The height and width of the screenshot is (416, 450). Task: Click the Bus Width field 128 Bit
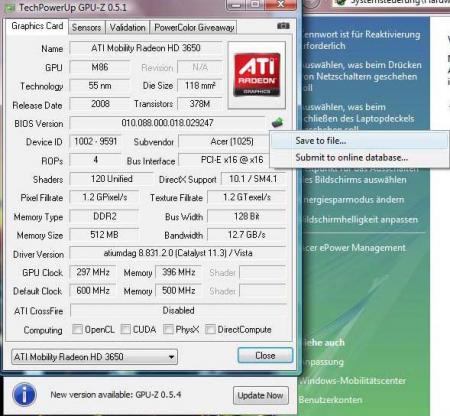[247, 216]
